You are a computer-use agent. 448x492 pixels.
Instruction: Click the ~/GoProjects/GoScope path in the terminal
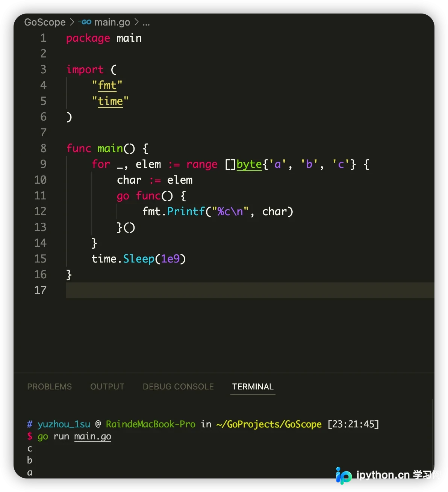269,424
